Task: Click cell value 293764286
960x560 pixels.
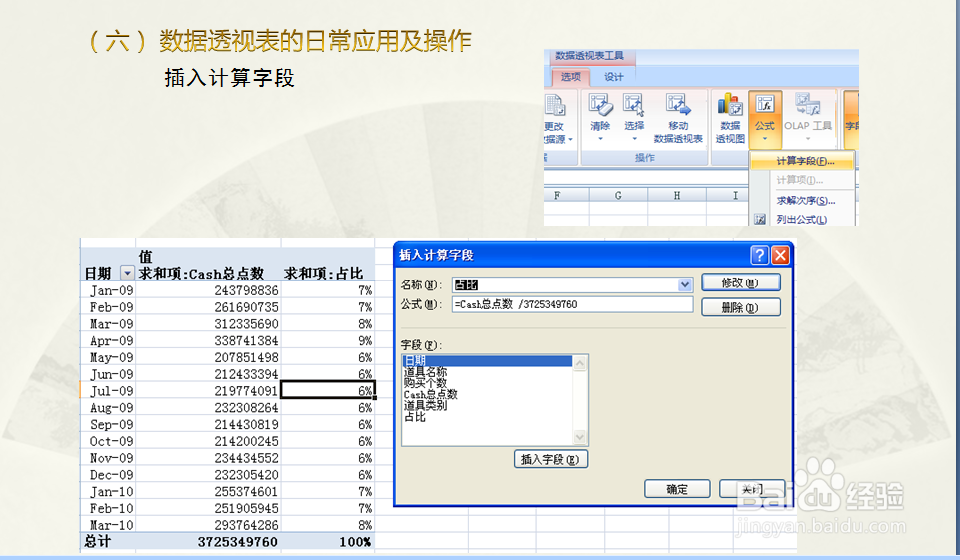Action: coord(246,525)
